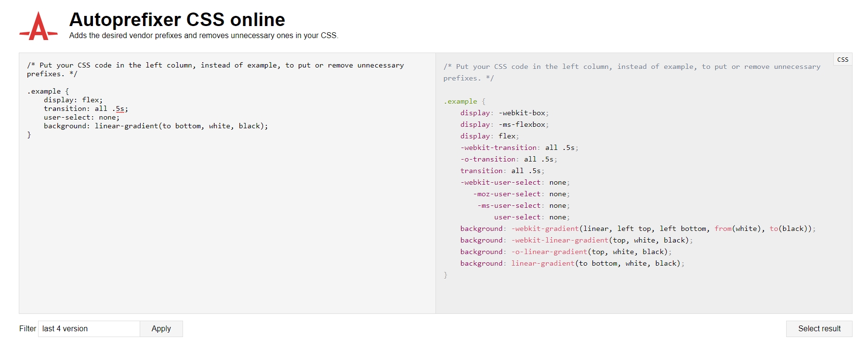
Task: Click the Filter label text
Action: point(27,329)
